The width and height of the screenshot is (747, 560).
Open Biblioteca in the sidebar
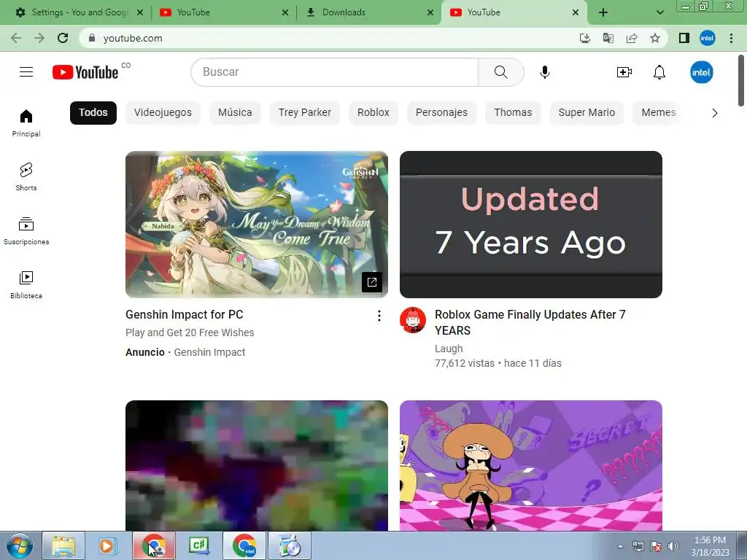pyautogui.click(x=26, y=285)
